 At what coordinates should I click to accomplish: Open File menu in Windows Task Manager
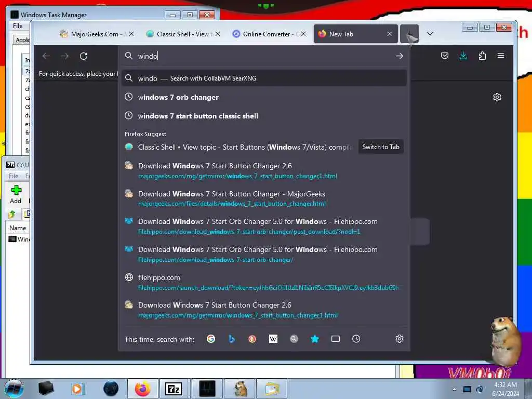click(18, 26)
